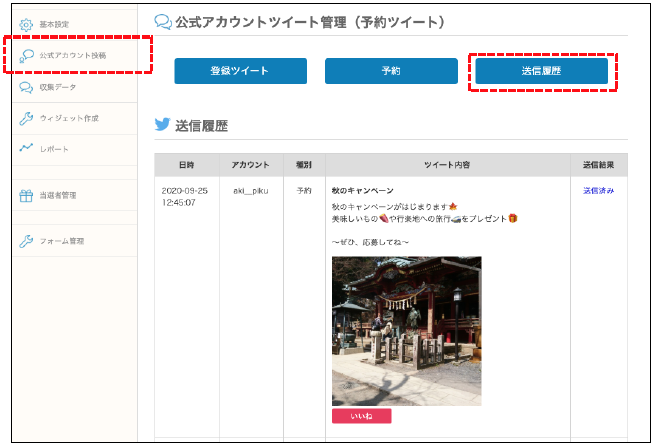Click the gift box icon beside 当選者管理

coord(26,195)
